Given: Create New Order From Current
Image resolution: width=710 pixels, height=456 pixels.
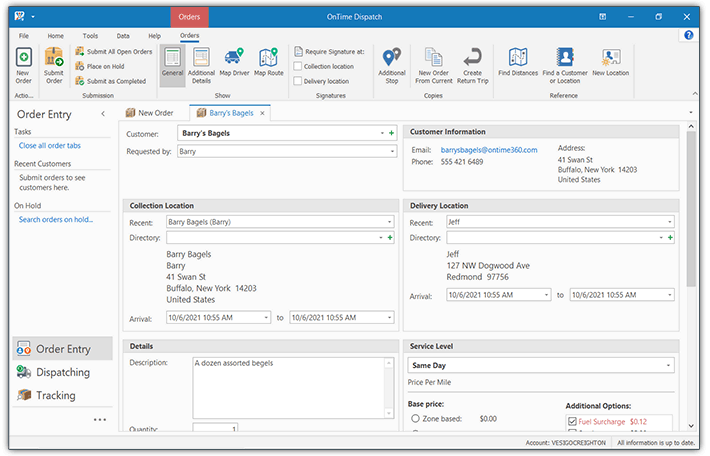Looking at the screenshot, I should [433, 65].
